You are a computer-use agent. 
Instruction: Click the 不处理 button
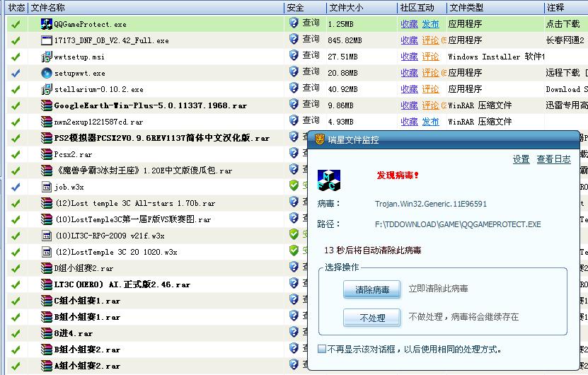coord(371,318)
